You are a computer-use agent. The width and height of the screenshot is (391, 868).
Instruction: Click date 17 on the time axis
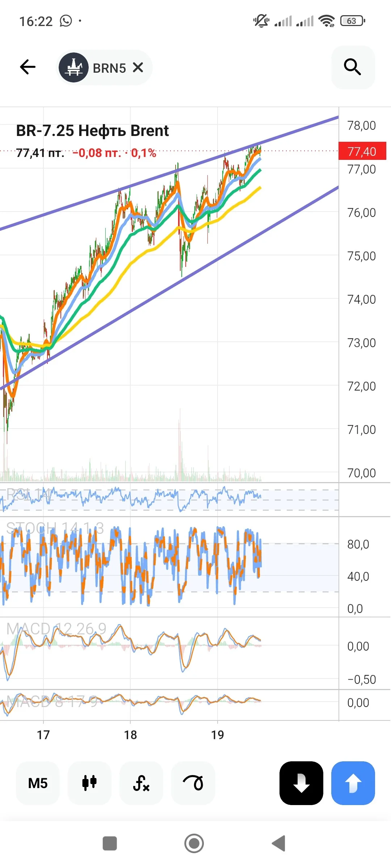43,735
